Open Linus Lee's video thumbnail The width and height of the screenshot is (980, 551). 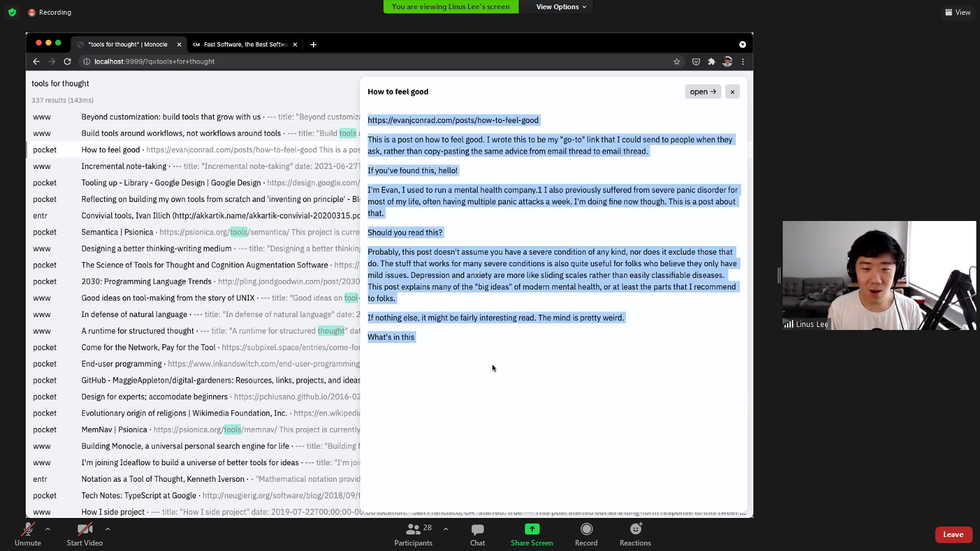pyautogui.click(x=879, y=275)
